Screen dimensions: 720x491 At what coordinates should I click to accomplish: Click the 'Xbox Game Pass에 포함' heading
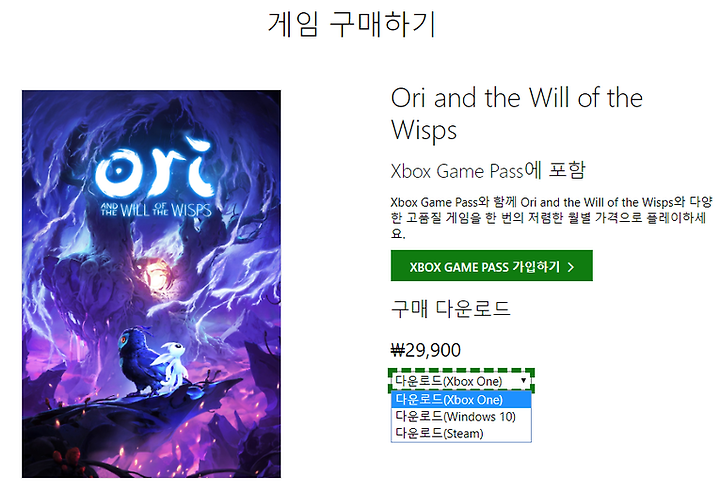[x=488, y=170]
